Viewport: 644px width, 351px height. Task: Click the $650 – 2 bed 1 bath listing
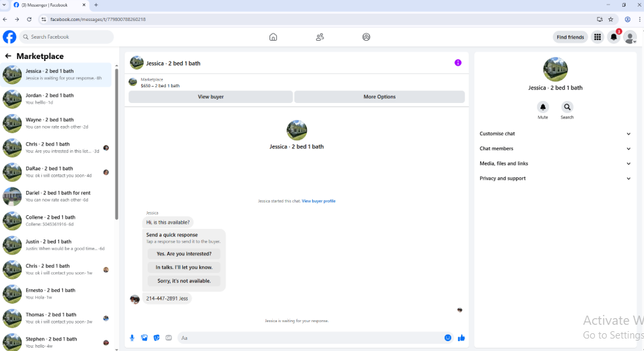(160, 85)
